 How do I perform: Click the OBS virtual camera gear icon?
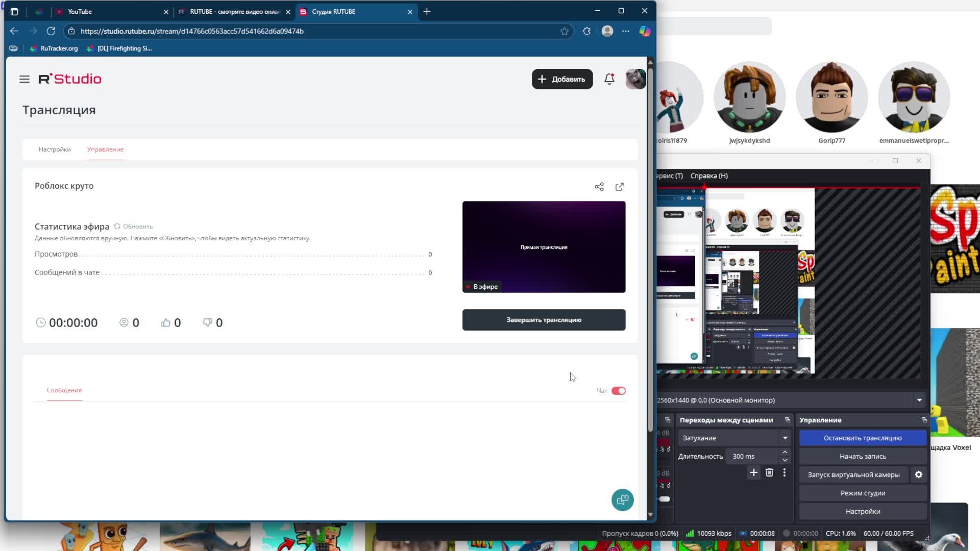(x=919, y=474)
